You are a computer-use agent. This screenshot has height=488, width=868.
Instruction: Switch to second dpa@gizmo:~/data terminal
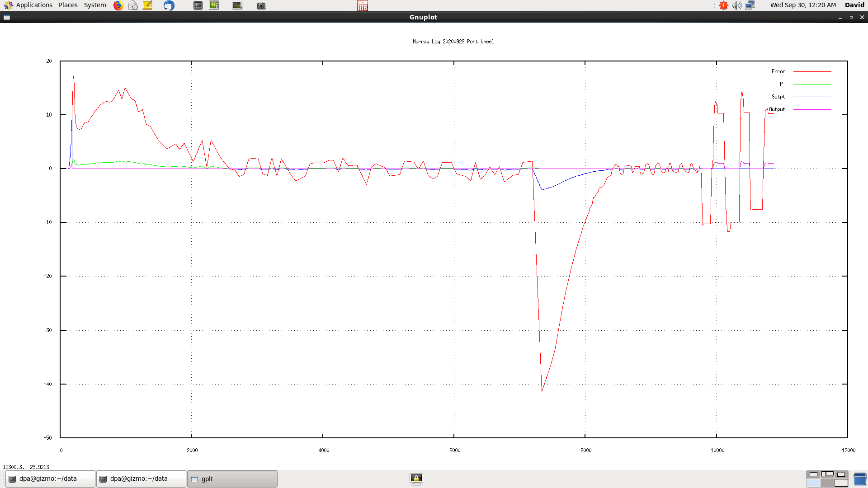click(x=141, y=479)
